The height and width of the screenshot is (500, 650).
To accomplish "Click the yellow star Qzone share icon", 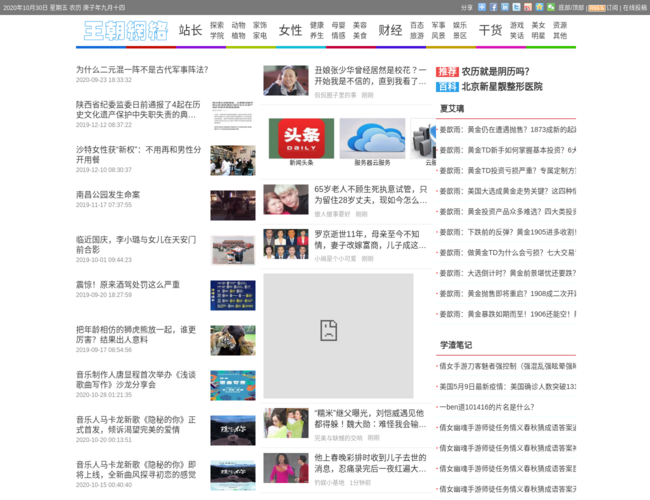I will pos(539,7).
